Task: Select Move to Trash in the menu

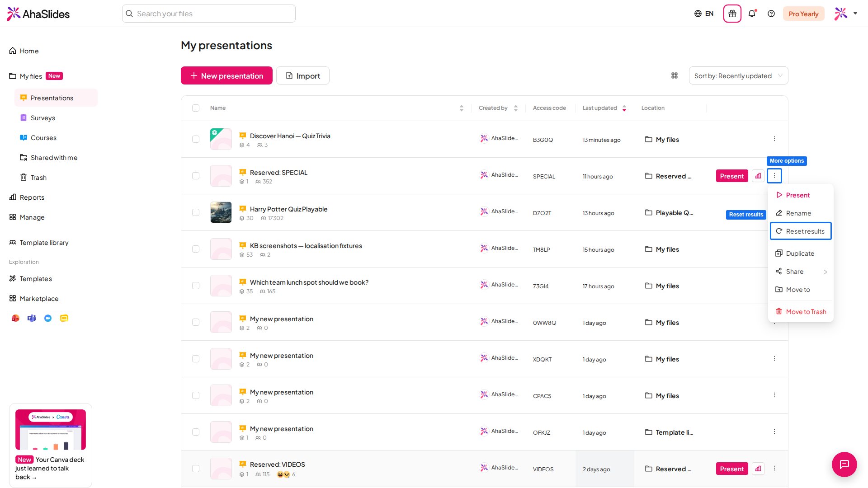Action: pos(801,312)
